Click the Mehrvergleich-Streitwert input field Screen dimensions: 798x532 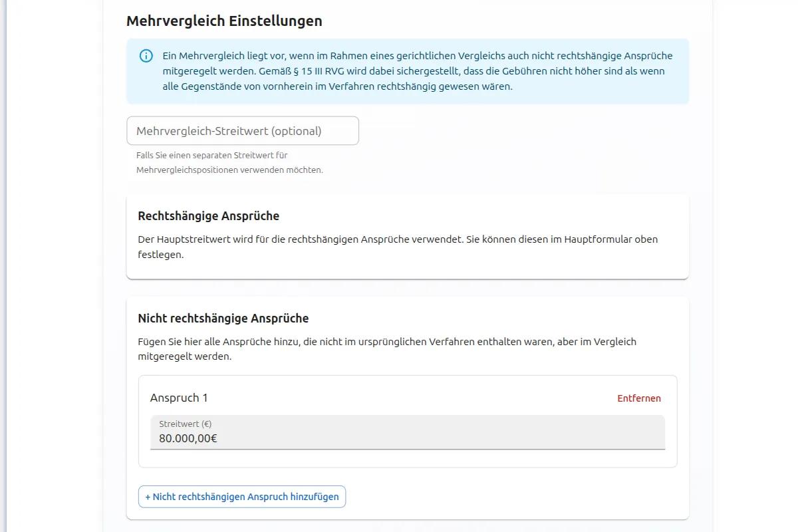pos(243,130)
